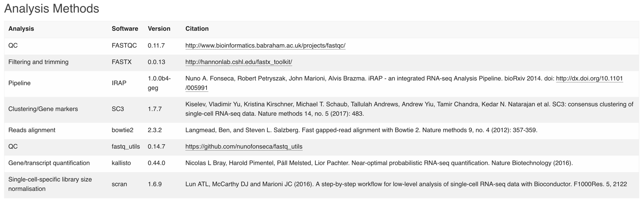Open the FASTQC babraham.ac.uk citation link
This screenshot has width=644, height=203.
click(x=265, y=46)
